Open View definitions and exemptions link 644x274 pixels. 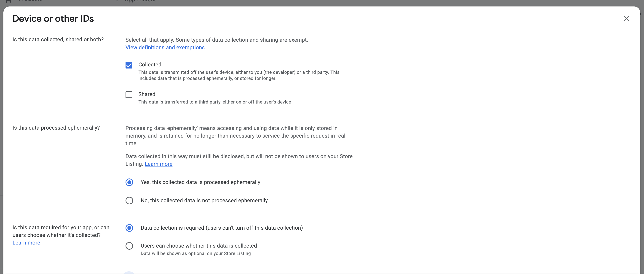point(165,48)
